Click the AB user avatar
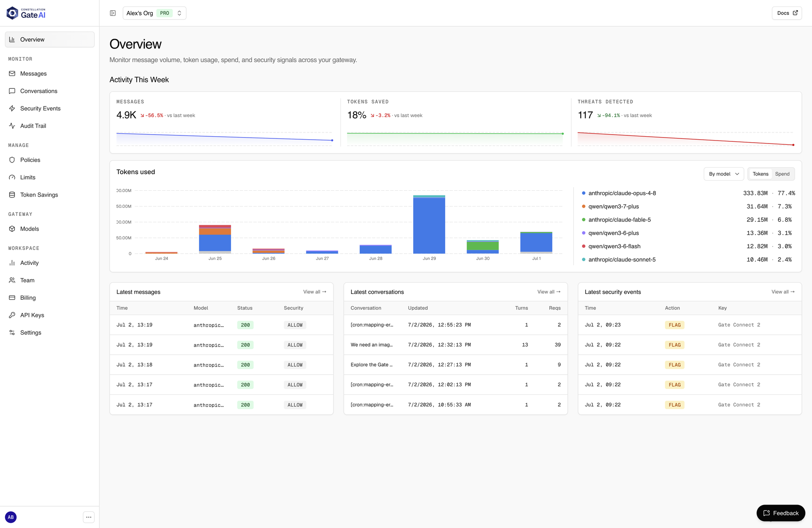The width and height of the screenshot is (812, 528). click(11, 517)
